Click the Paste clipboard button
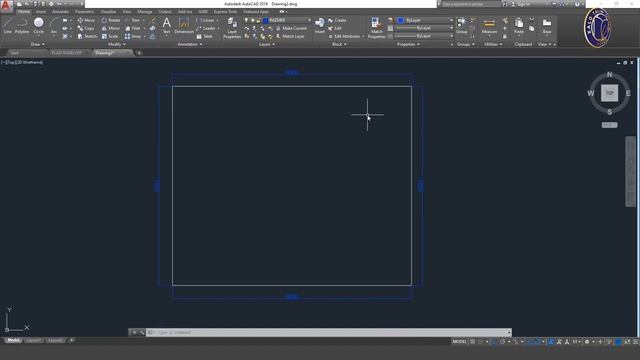The image size is (640, 360). [519, 26]
